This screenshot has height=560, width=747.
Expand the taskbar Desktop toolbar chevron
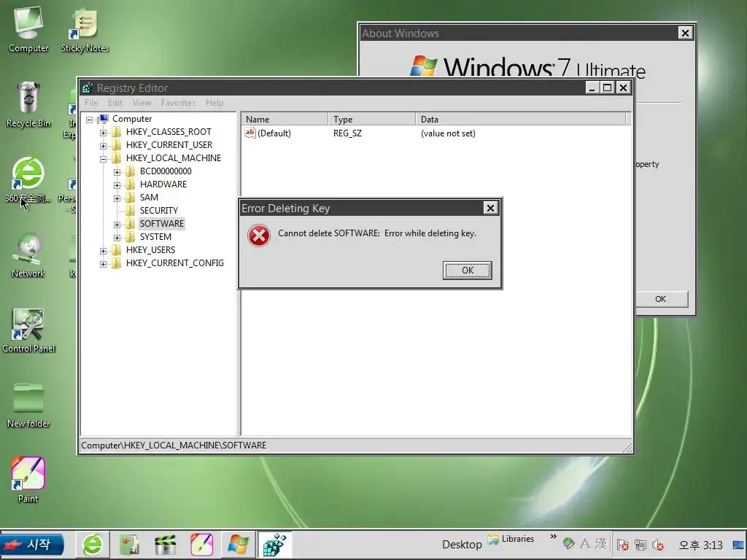tap(553, 537)
